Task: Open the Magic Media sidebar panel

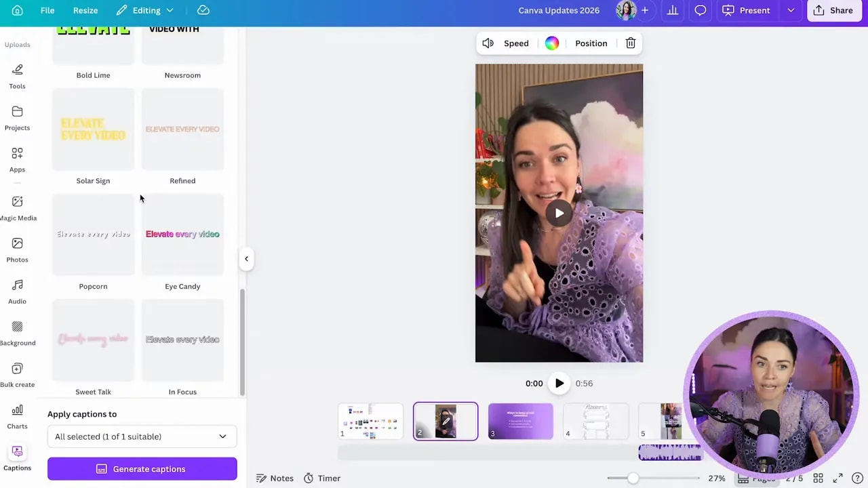Action: [18, 208]
